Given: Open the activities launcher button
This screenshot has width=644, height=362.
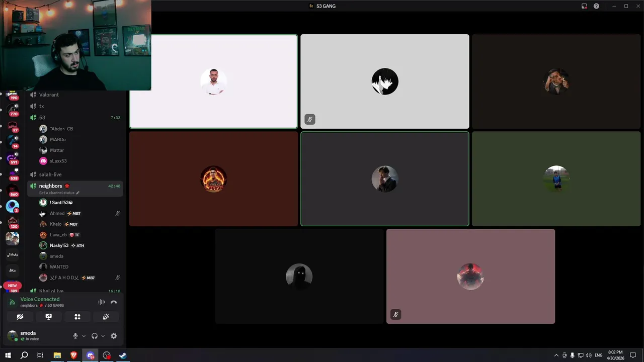Looking at the screenshot, I should click(x=77, y=317).
